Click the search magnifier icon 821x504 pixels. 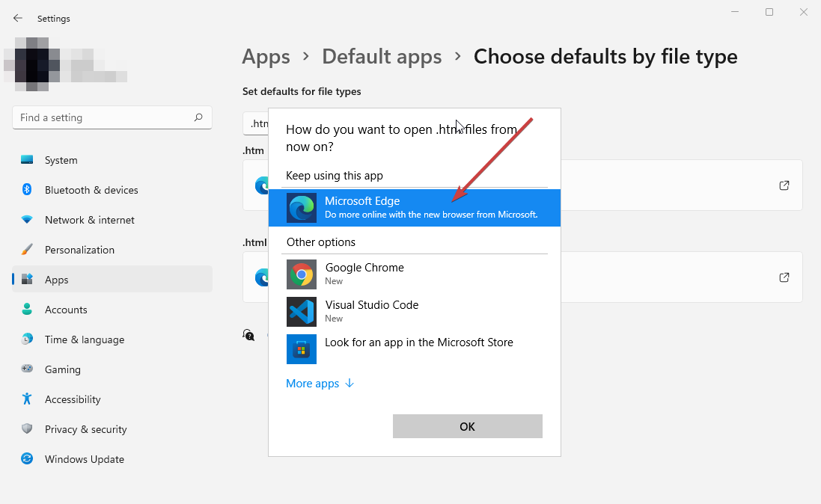point(198,117)
